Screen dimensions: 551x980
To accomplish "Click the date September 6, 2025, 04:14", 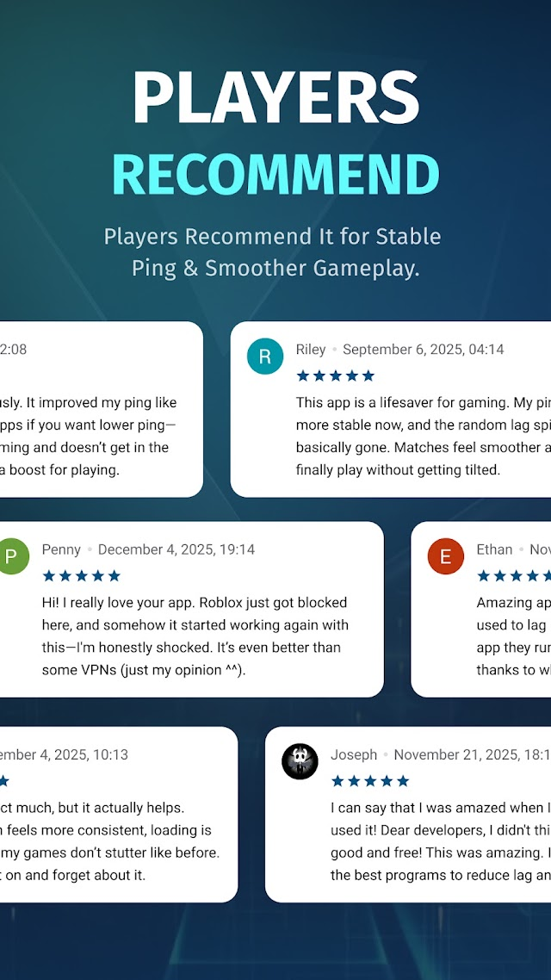I will coord(423,350).
